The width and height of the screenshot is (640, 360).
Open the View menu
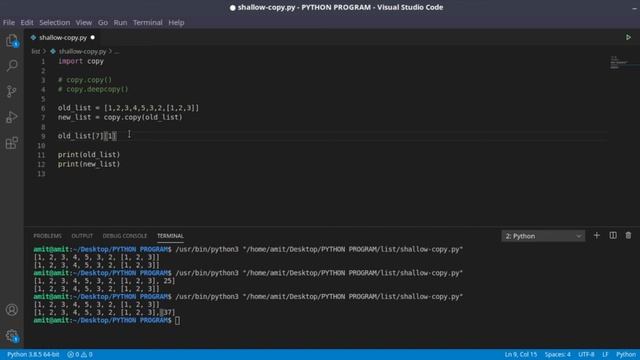[84, 22]
